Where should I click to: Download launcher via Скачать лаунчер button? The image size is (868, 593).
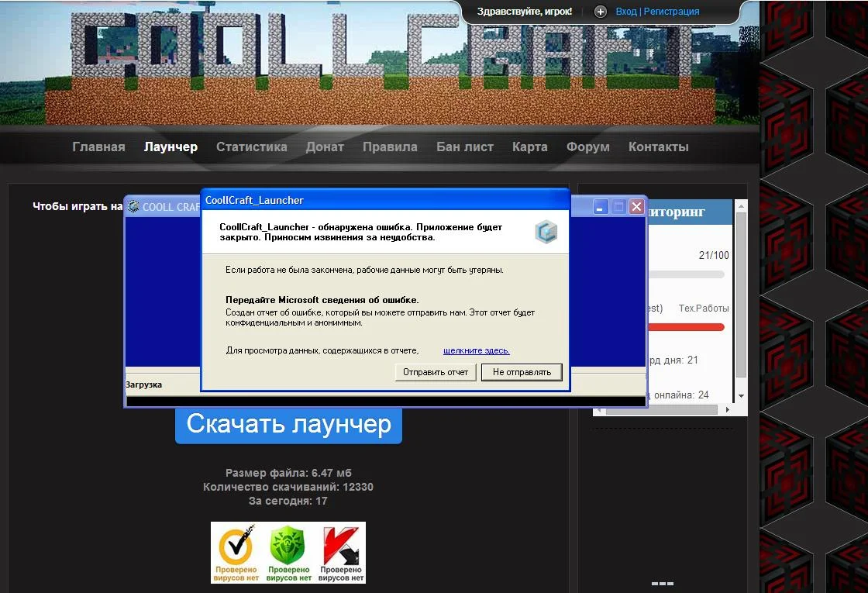(x=288, y=425)
